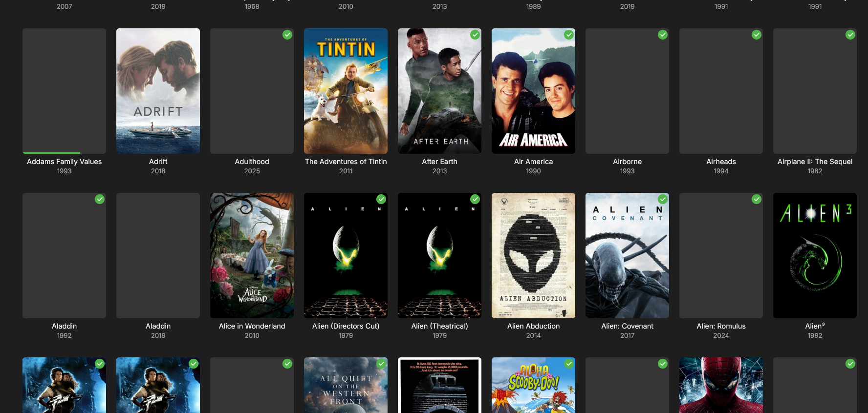Image resolution: width=868 pixels, height=413 pixels.
Task: Click the watched checkmark on Aladdin 1992
Action: (x=100, y=199)
